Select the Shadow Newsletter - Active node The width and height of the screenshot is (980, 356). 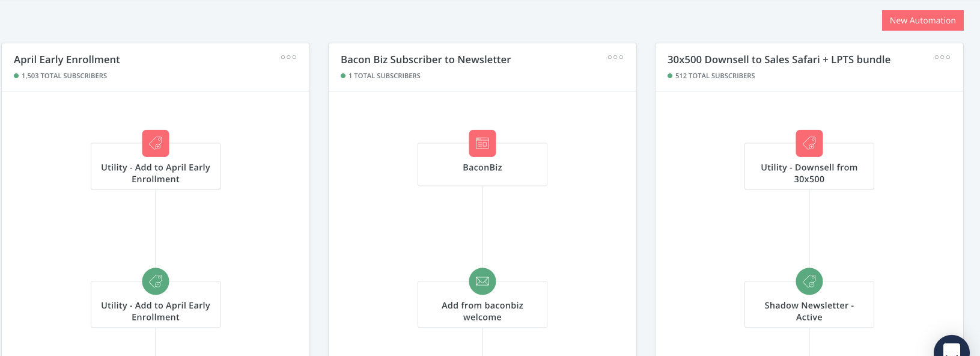point(809,311)
